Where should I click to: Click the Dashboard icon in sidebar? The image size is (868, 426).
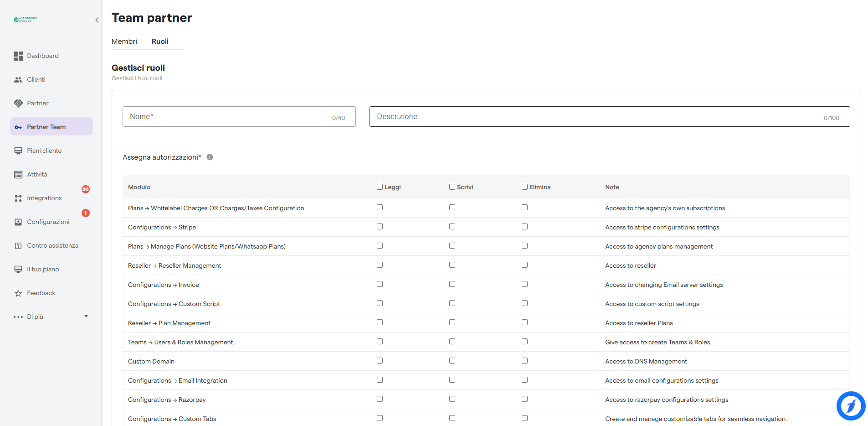pos(18,56)
